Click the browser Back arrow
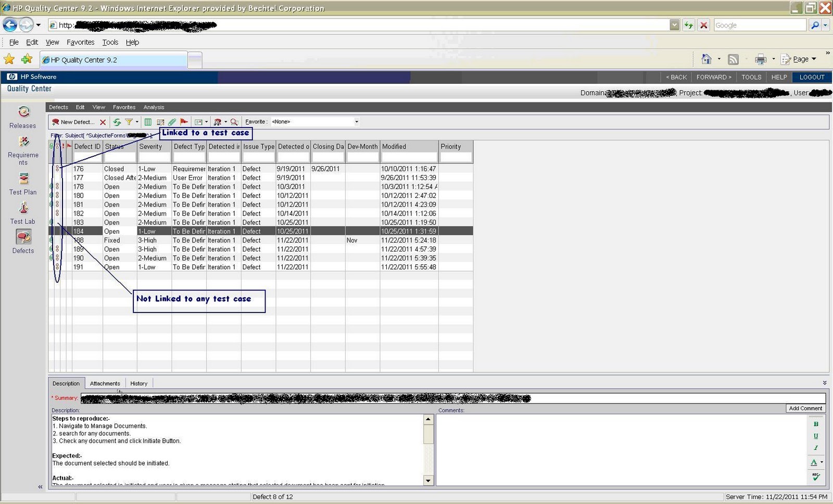The height and width of the screenshot is (504, 833). coord(10,24)
